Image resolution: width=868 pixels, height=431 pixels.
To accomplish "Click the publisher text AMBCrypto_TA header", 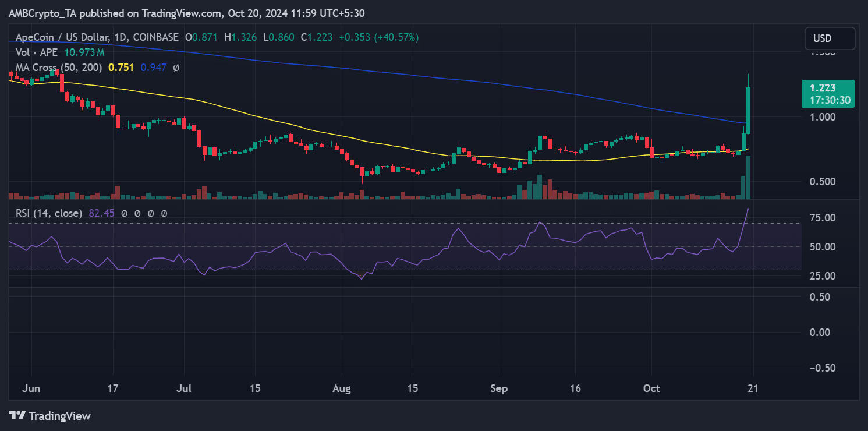I will pyautogui.click(x=44, y=13).
